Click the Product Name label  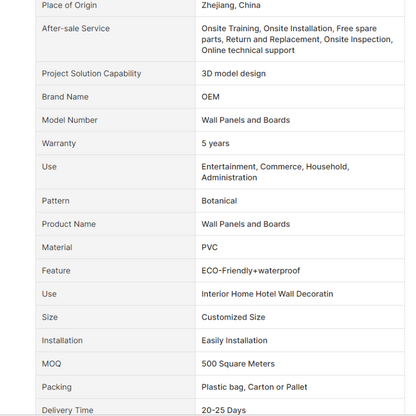click(x=69, y=224)
